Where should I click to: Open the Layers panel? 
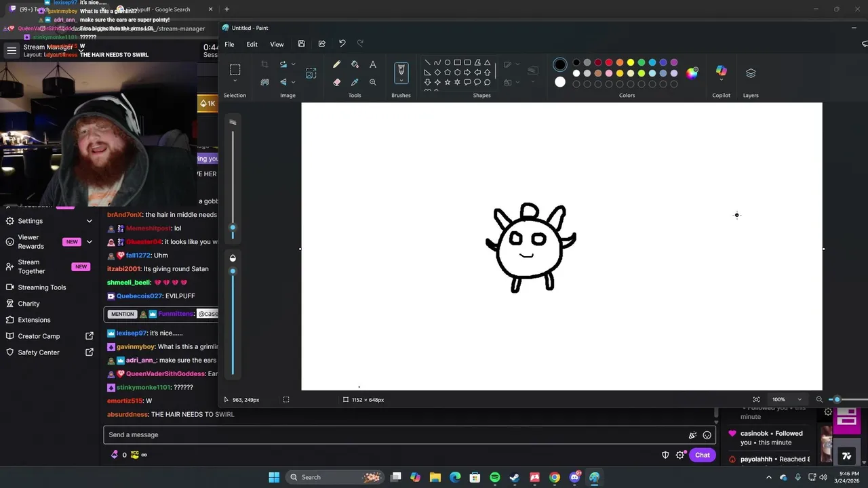pos(751,73)
